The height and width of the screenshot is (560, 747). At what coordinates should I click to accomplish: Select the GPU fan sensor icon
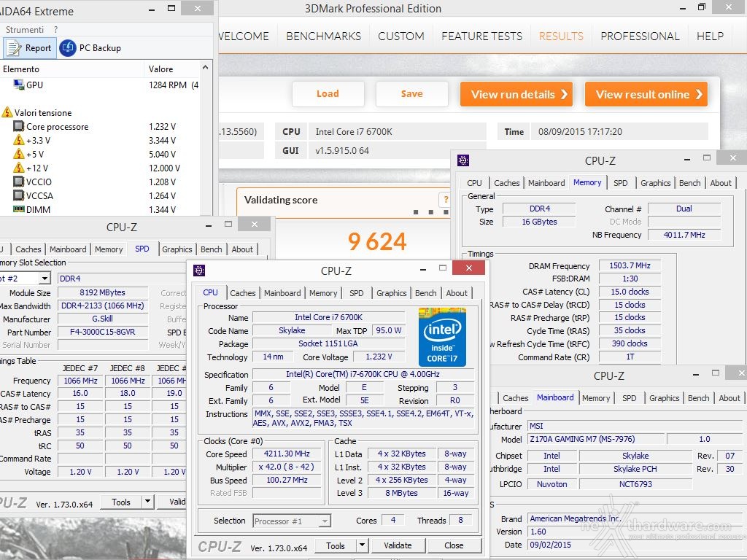pos(19,85)
